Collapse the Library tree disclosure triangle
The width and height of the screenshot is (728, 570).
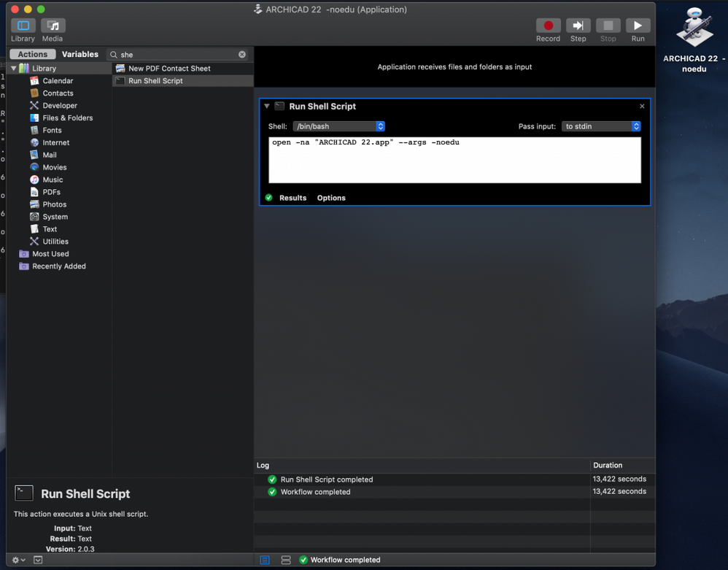pos(14,69)
